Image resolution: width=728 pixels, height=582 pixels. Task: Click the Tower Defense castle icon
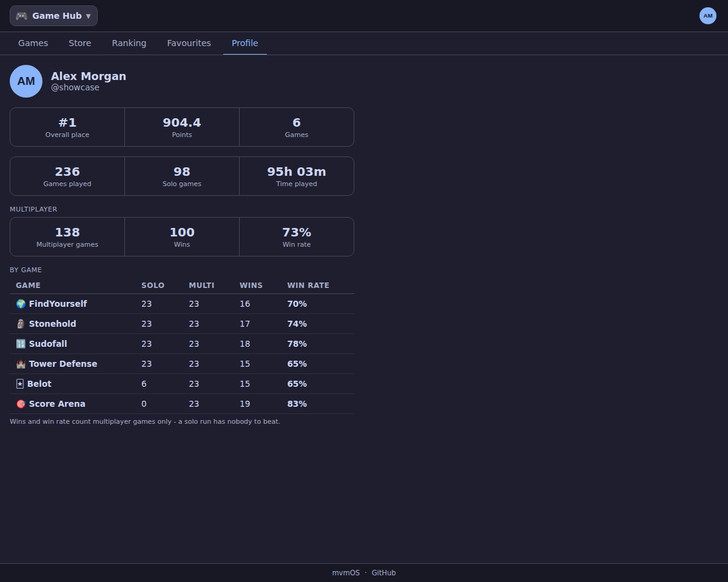coord(21,364)
